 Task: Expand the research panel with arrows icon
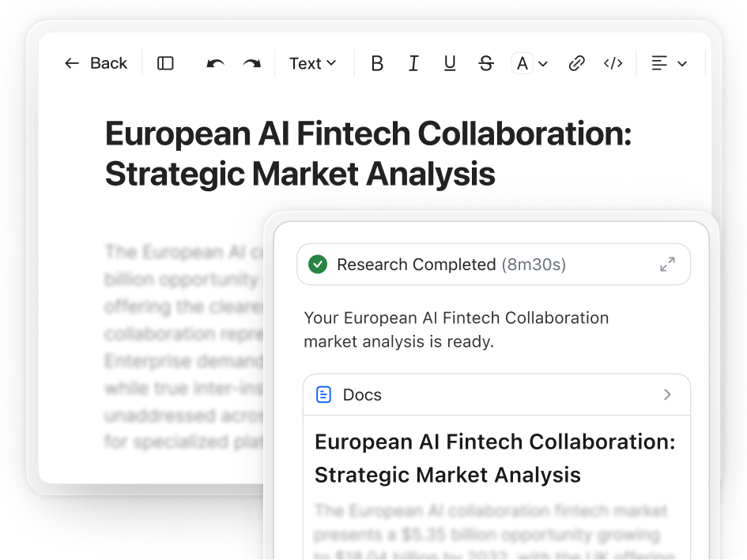click(667, 265)
